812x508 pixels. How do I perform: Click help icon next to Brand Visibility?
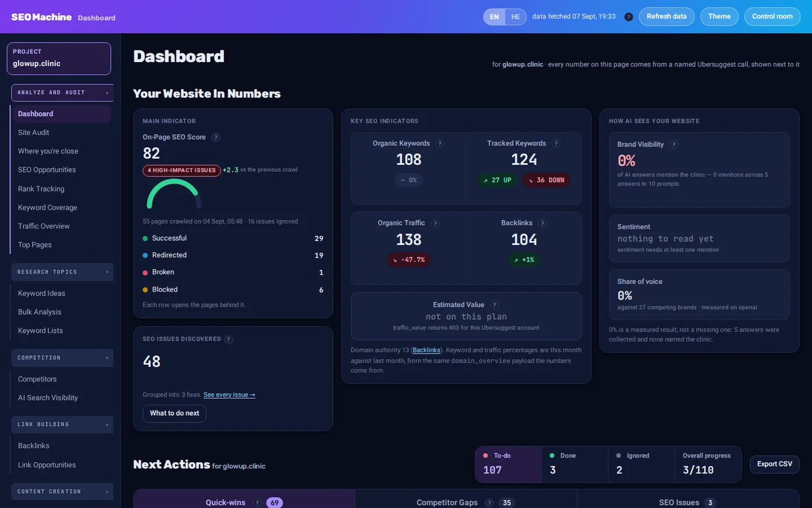[x=673, y=145]
